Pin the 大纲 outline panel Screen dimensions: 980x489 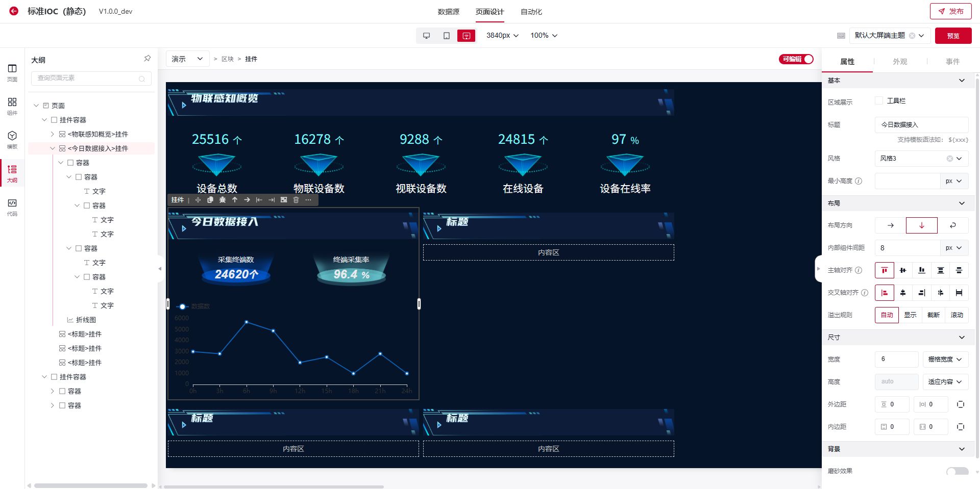coord(147,59)
